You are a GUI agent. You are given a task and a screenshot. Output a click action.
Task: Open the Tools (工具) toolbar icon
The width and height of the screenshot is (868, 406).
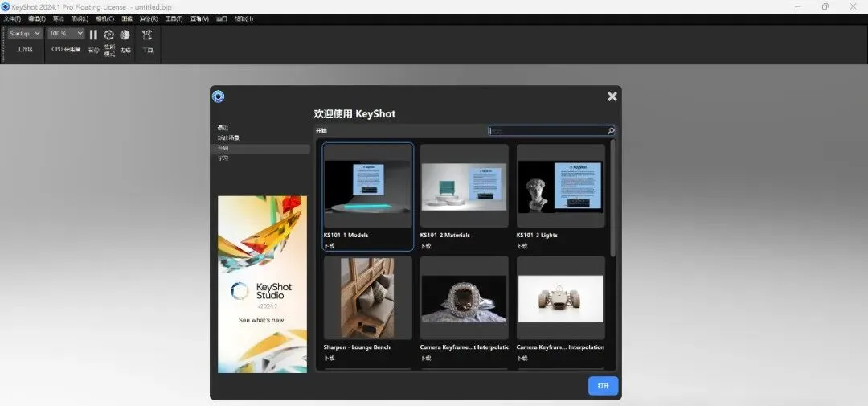pyautogui.click(x=147, y=35)
